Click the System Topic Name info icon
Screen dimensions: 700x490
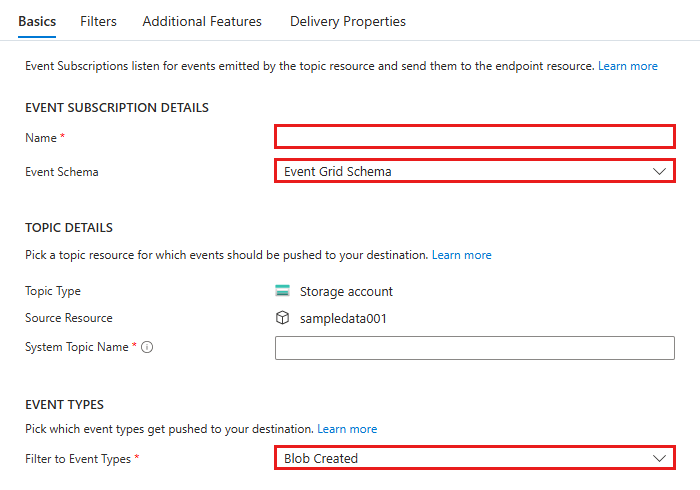pos(147,347)
